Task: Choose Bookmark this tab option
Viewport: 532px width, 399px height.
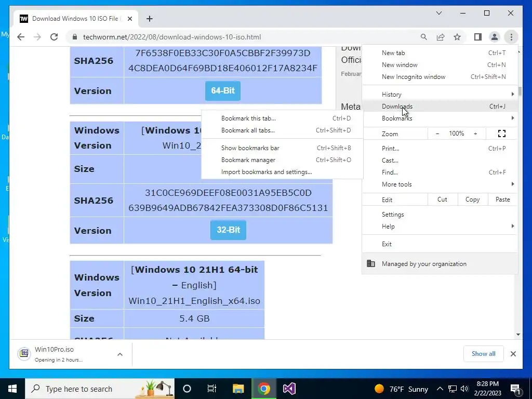Action: (x=282, y=118)
